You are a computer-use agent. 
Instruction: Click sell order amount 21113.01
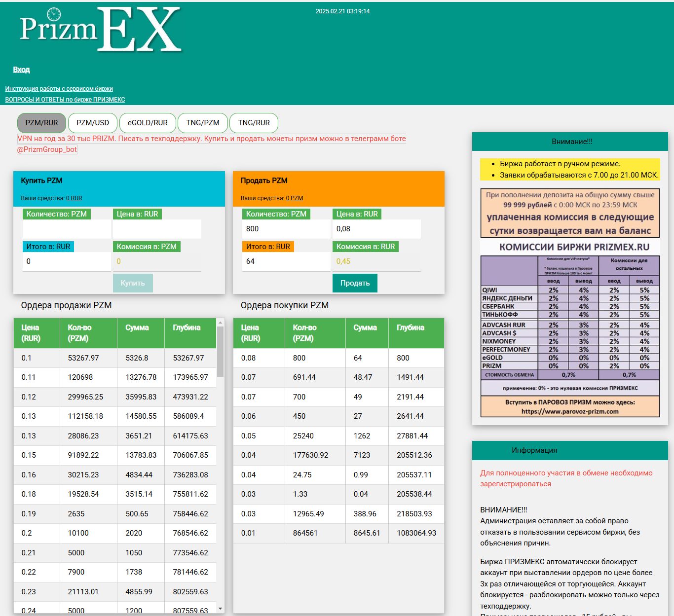[x=83, y=592]
